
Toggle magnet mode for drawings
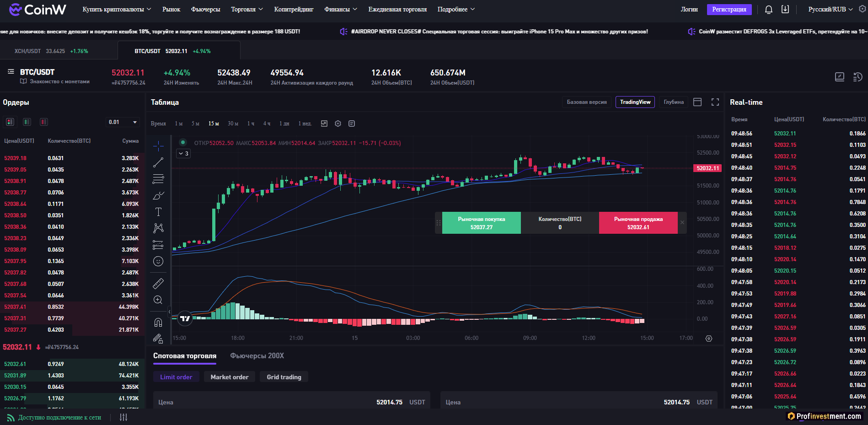click(158, 323)
